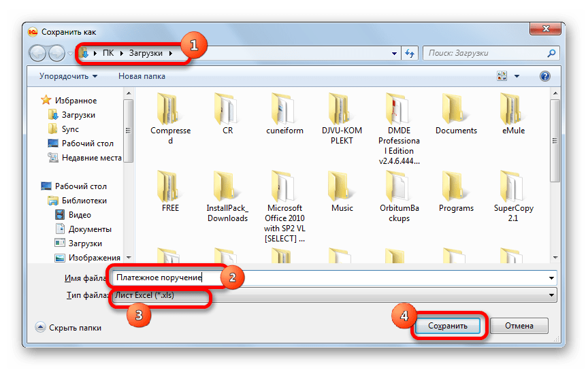Click the navigation pane scroll up arrow
The width and height of the screenshot is (588, 370).
point(129,93)
